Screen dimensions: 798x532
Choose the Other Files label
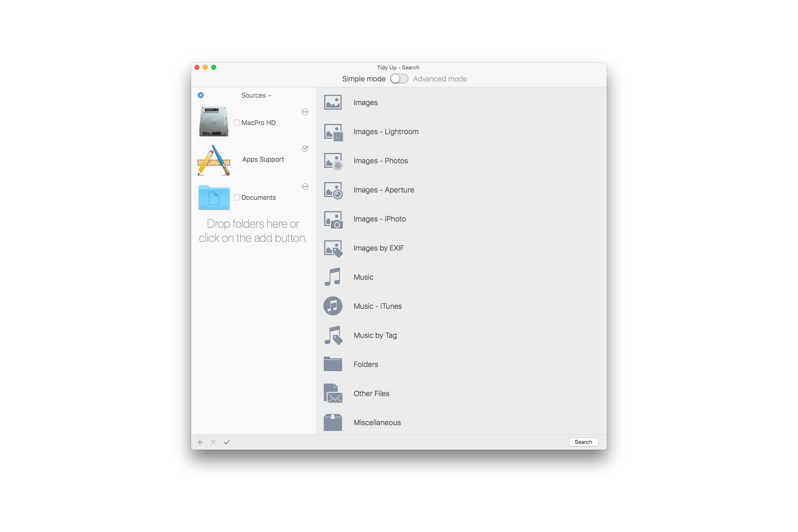click(371, 394)
